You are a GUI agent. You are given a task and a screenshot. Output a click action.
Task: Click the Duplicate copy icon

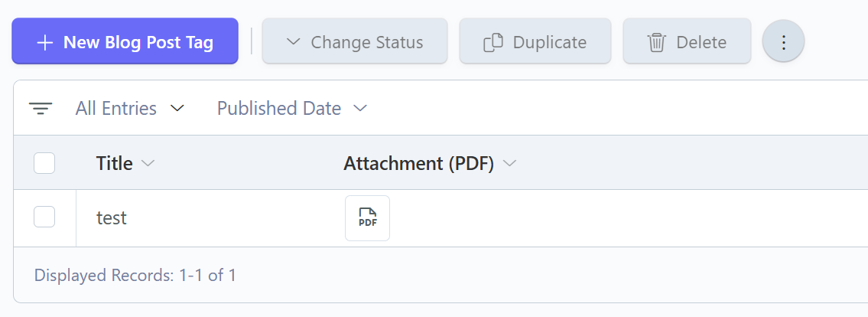click(x=493, y=42)
